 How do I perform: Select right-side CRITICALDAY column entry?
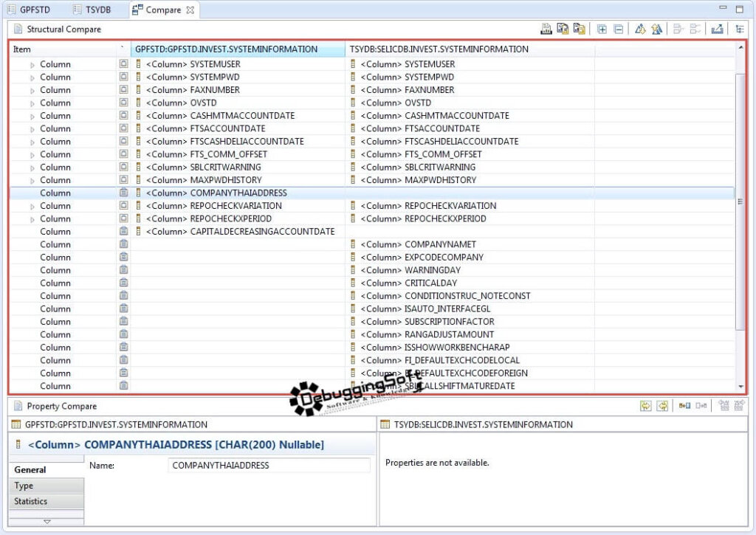tap(404, 283)
